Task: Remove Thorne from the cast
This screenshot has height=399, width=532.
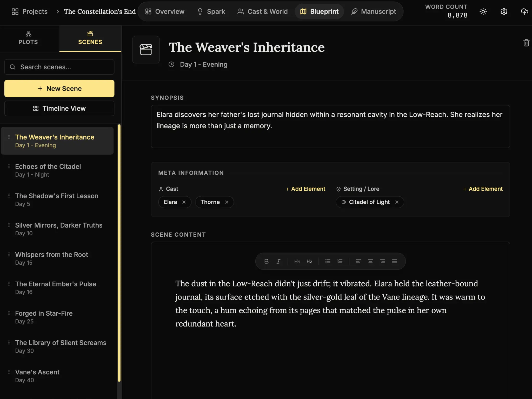Action: point(226,202)
